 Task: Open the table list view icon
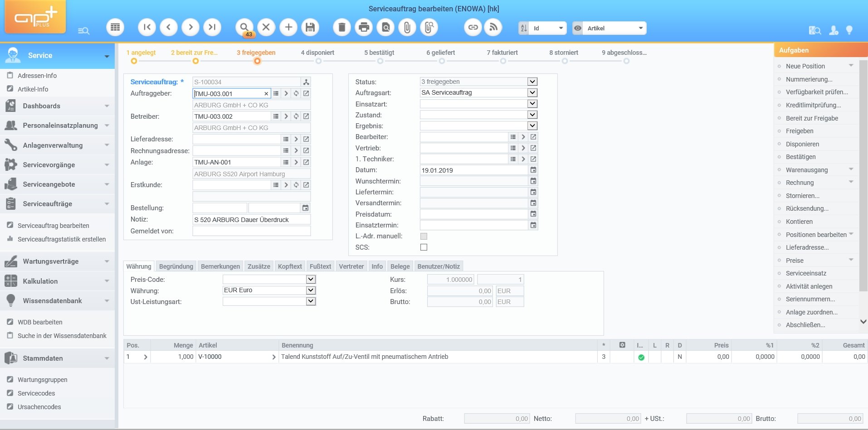point(115,27)
